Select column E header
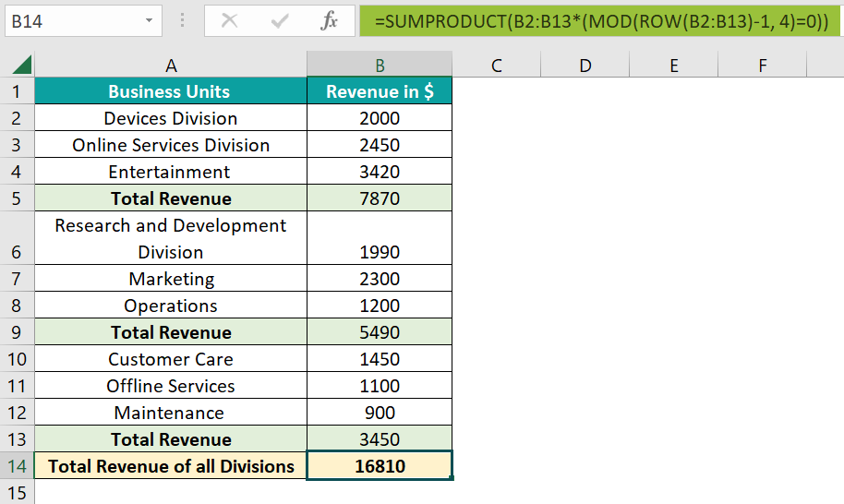Screen dimensions: 844x504 point(673,66)
